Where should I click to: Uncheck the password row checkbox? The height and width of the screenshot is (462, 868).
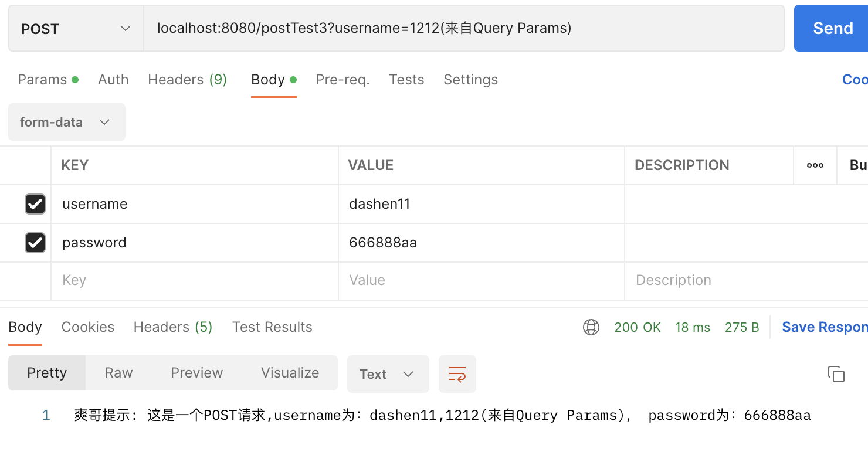pos(35,243)
